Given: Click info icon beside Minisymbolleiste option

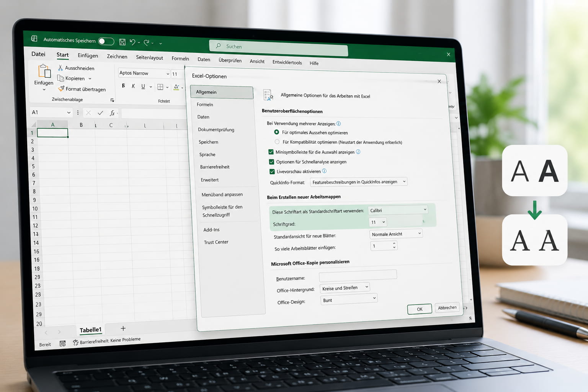Looking at the screenshot, I should (x=358, y=152).
